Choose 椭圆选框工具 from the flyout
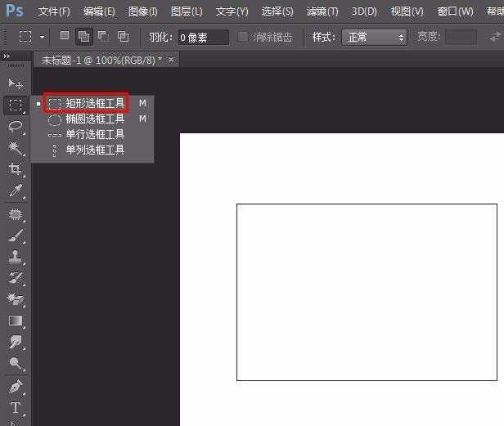This screenshot has width=504, height=426. [x=94, y=119]
